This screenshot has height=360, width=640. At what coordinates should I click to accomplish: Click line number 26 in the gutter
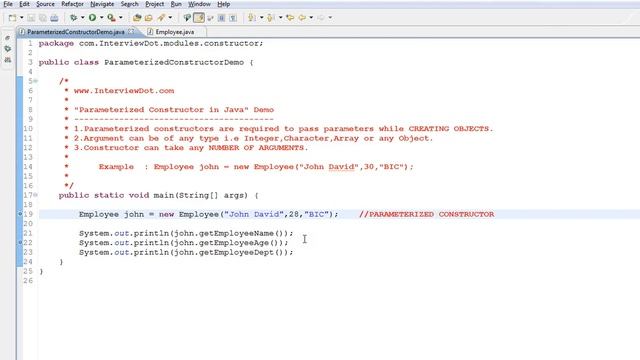point(28,281)
